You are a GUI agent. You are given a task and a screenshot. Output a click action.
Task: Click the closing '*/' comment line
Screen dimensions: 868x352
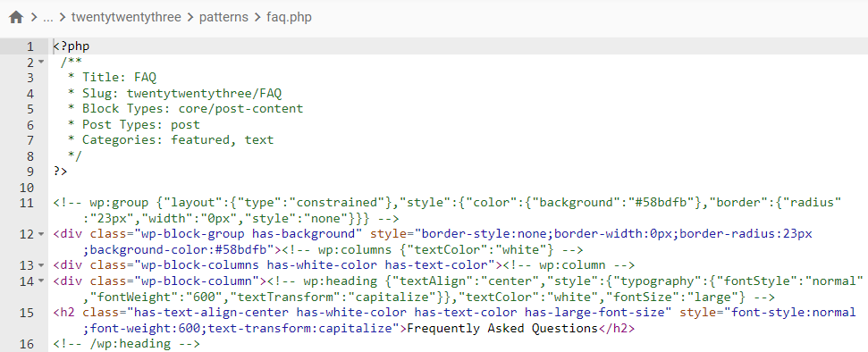[75, 155]
